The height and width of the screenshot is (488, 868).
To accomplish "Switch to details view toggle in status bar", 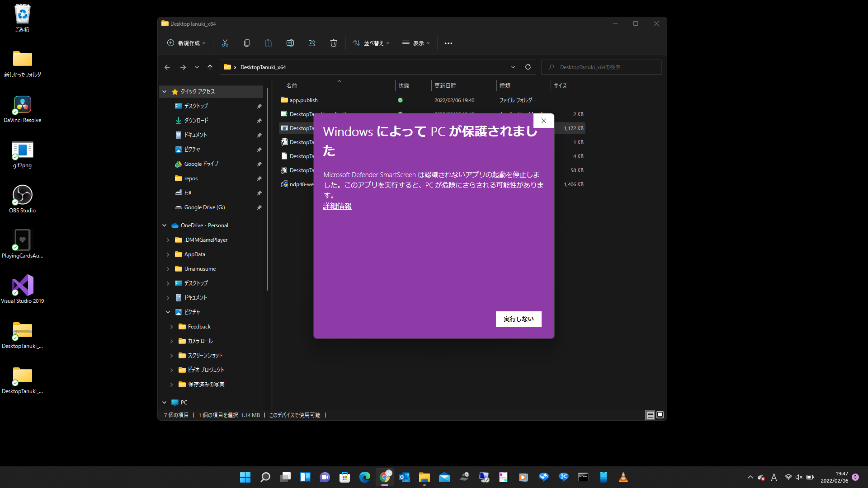I will [650, 415].
